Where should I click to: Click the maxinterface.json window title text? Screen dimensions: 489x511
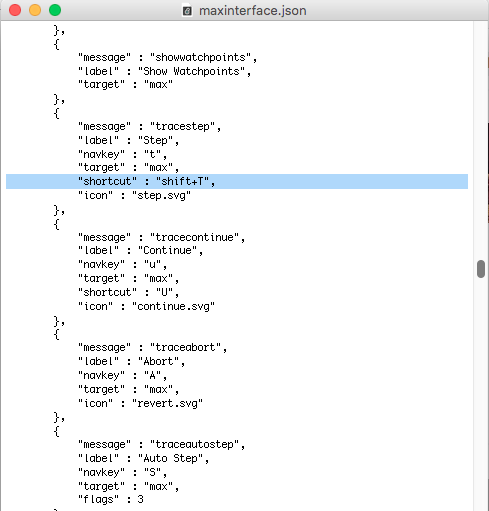(x=253, y=11)
